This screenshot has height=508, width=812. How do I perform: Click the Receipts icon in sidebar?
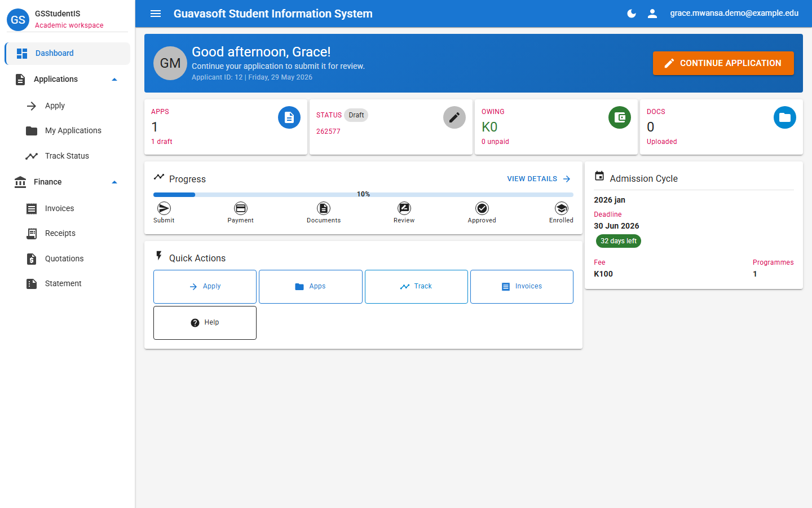32,234
